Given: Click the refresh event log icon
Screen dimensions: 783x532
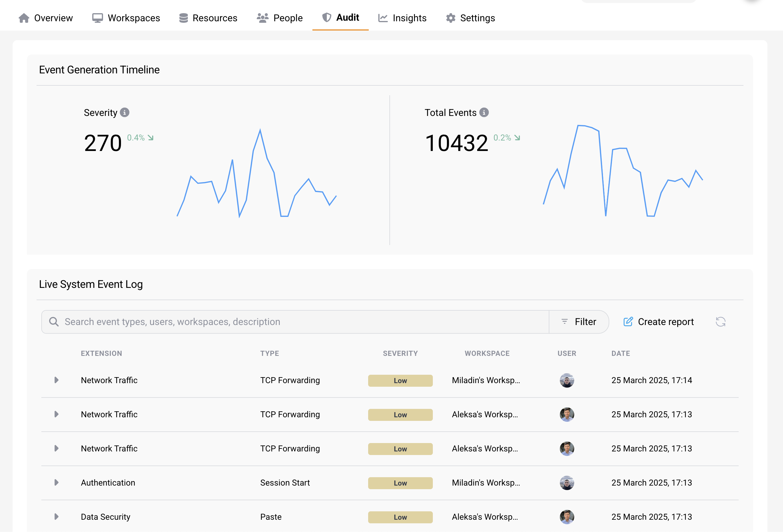Looking at the screenshot, I should coord(720,322).
